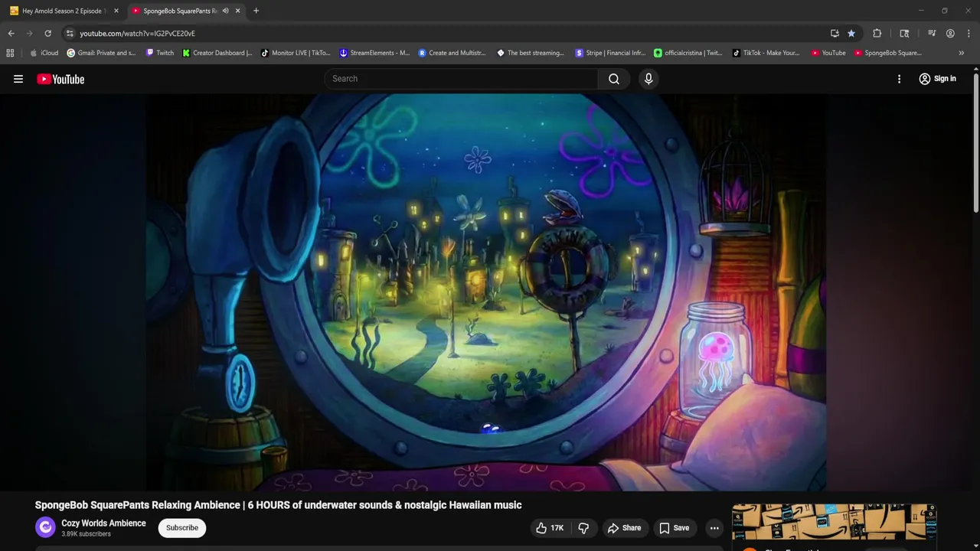Open the sponsored Amazon boxes thumbnail
980x551 pixels.
coord(835,523)
